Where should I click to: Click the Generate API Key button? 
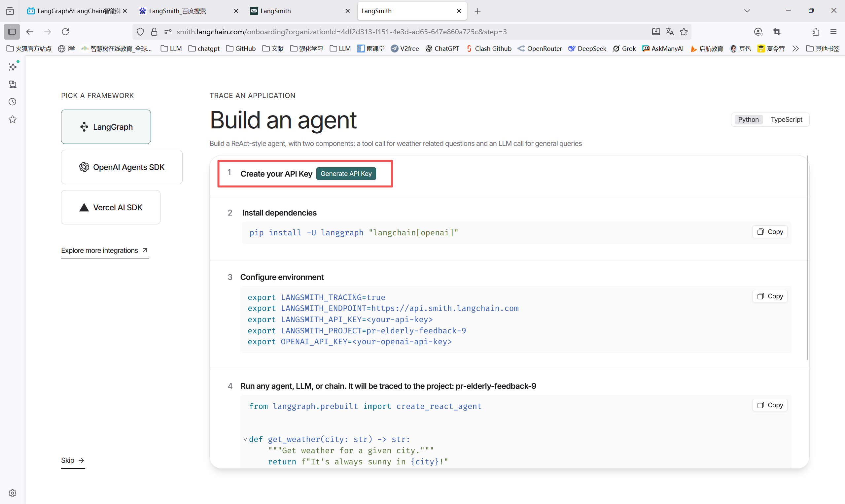(x=346, y=174)
